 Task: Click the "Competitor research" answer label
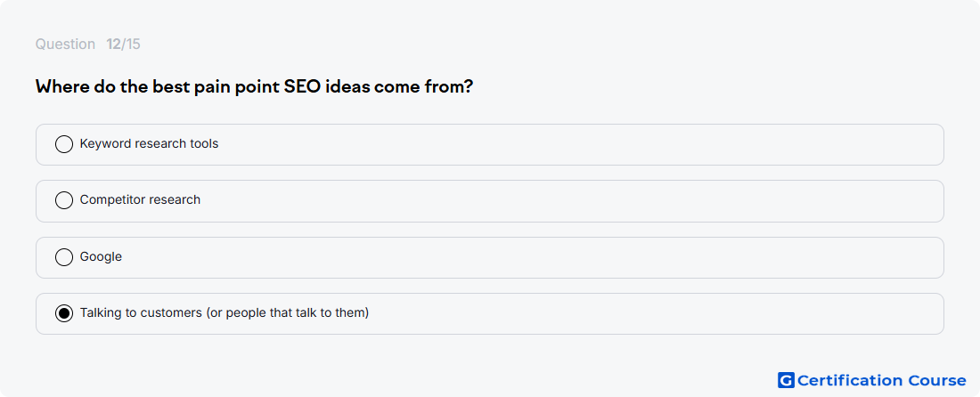click(x=140, y=199)
